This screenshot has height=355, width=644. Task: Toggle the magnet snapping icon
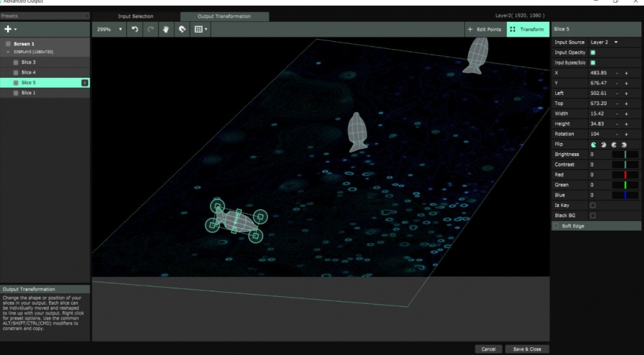pyautogui.click(x=182, y=30)
